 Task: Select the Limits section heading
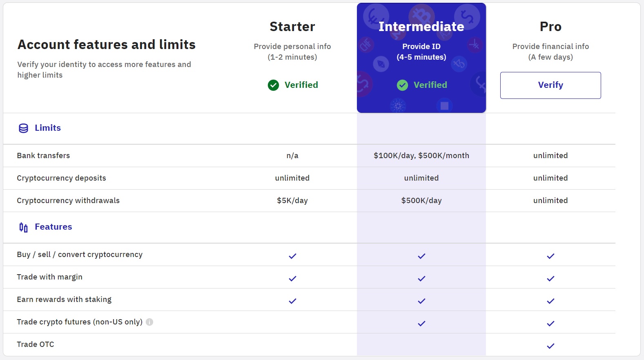[x=48, y=128]
